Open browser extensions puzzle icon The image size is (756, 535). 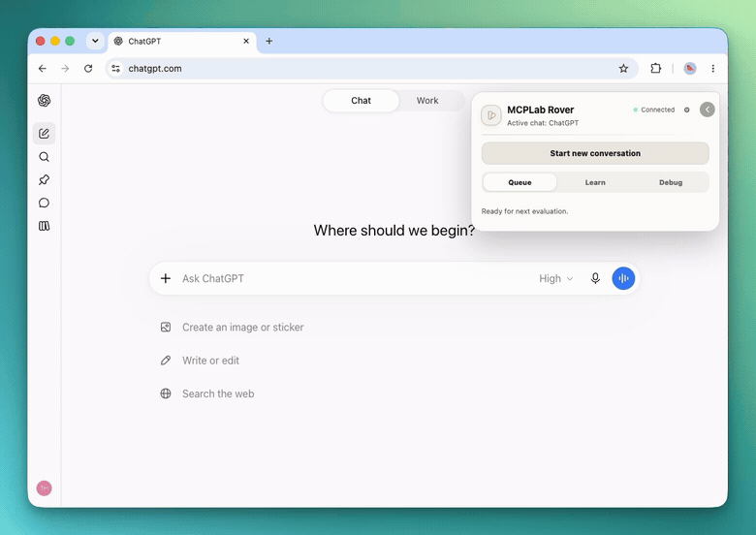click(656, 69)
